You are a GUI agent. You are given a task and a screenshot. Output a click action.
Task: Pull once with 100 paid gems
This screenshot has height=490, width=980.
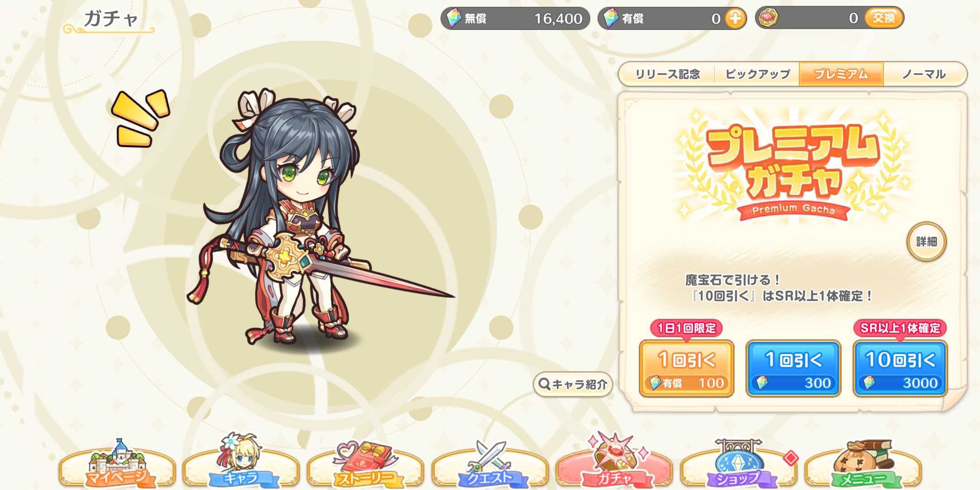click(x=686, y=368)
